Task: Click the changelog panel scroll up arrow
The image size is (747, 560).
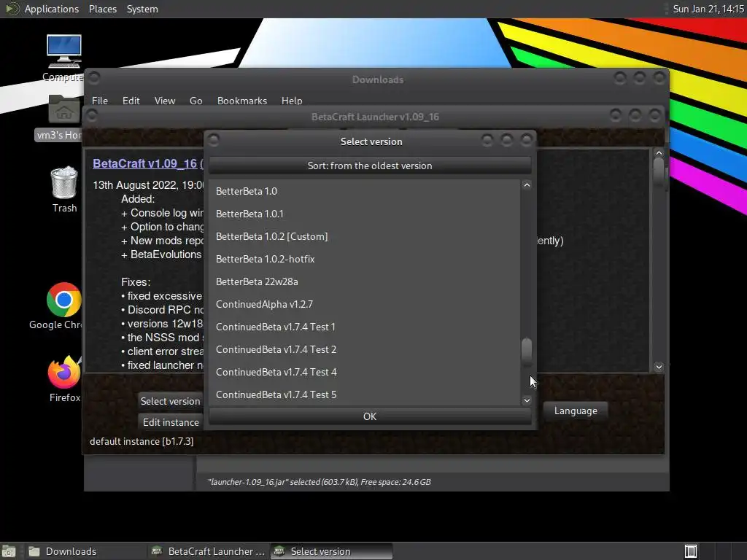Action: (x=659, y=153)
